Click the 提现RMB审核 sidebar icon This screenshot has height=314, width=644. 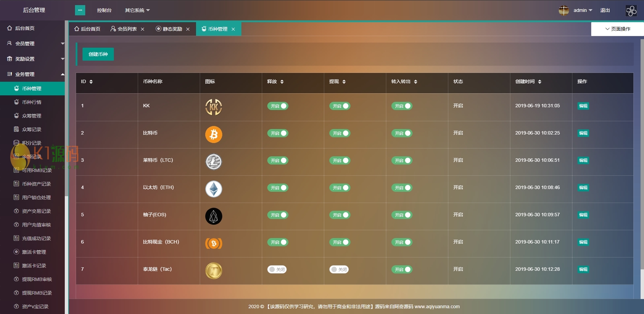[16, 279]
